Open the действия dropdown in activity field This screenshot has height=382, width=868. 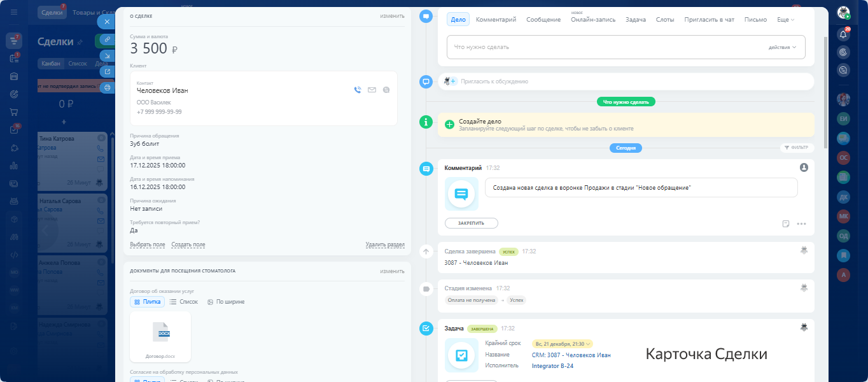[782, 47]
